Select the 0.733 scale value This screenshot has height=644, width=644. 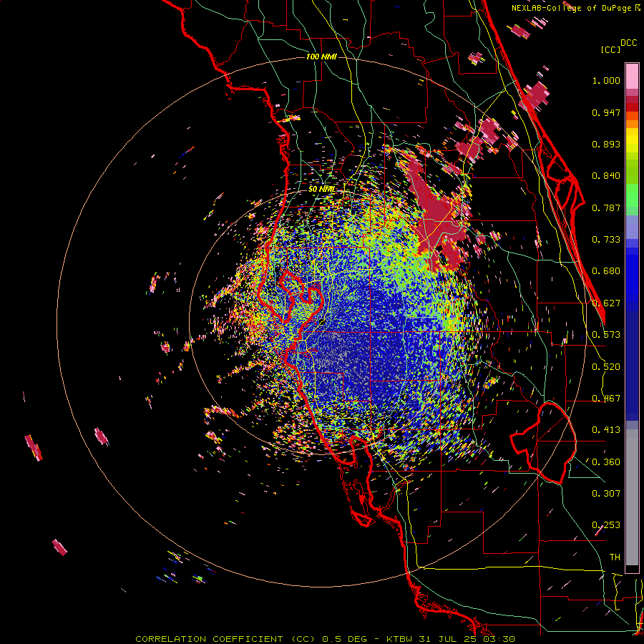[606, 240]
